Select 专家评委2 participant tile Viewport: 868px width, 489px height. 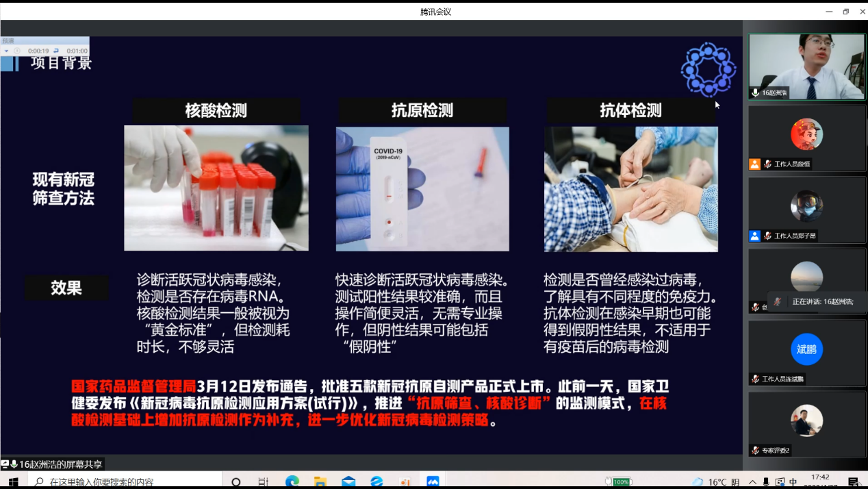(806, 423)
